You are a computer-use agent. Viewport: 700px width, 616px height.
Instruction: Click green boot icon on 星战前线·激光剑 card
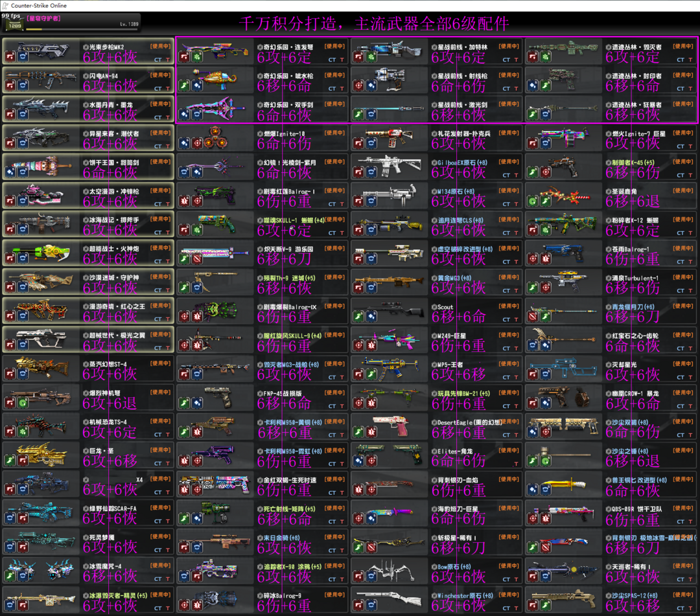coord(358,115)
